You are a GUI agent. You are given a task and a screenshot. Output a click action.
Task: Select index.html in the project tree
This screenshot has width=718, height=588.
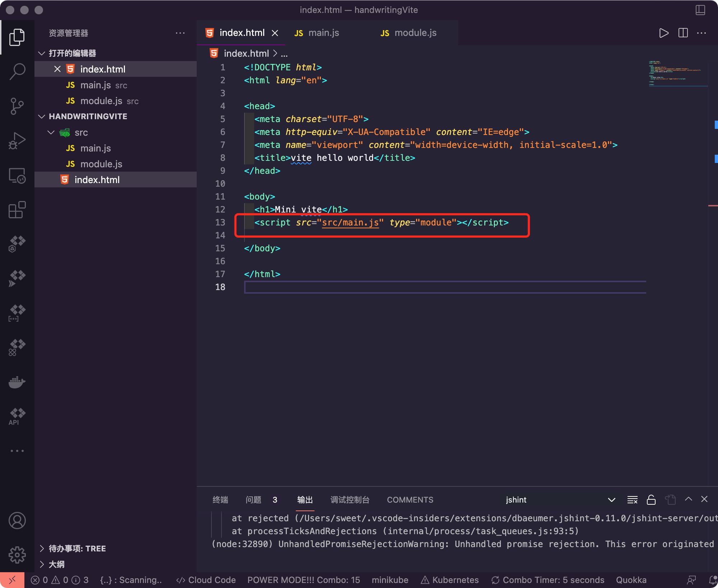(116, 179)
